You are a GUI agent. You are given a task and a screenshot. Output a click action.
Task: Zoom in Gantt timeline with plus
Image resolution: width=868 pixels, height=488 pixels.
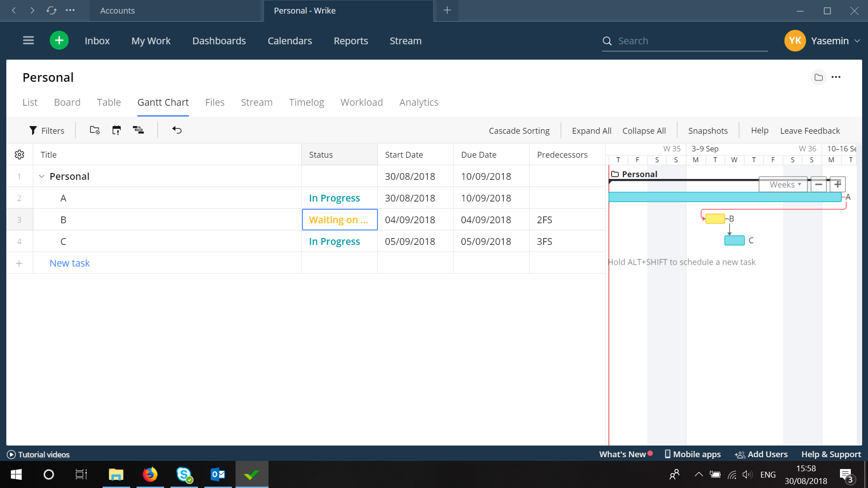point(838,184)
